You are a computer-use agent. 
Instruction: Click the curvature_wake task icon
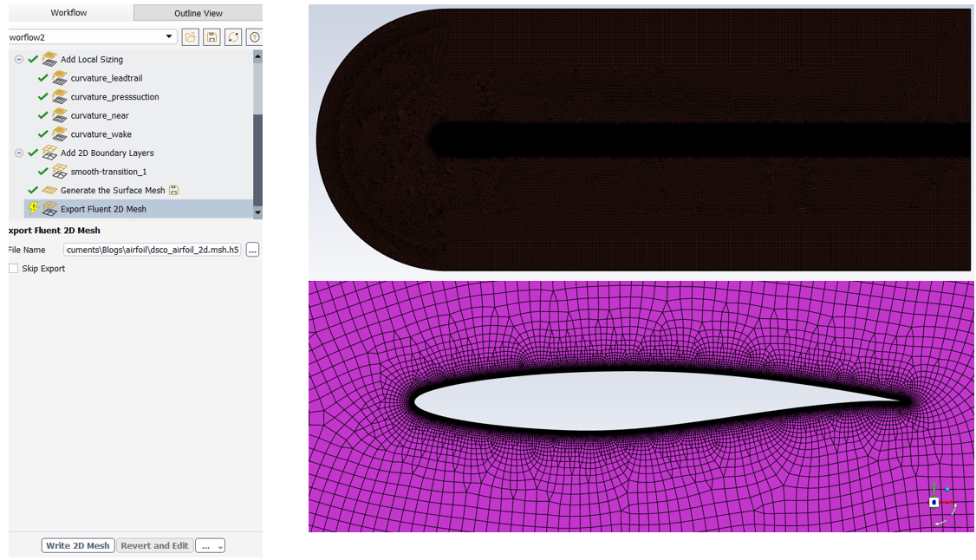point(60,133)
